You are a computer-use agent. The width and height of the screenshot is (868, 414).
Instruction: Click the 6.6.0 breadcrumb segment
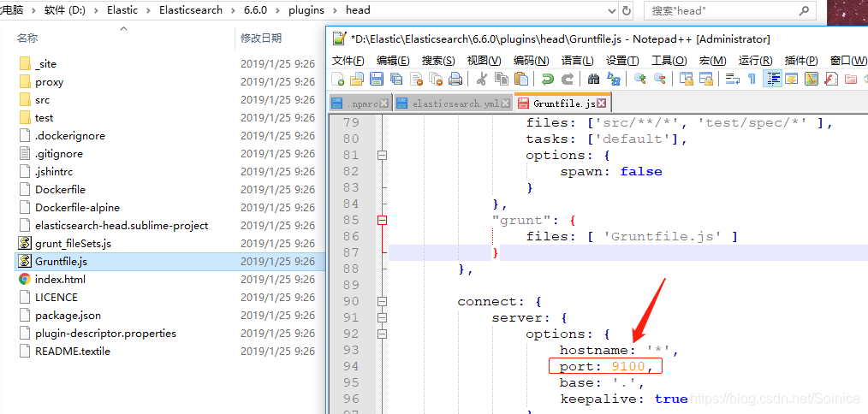coord(255,10)
